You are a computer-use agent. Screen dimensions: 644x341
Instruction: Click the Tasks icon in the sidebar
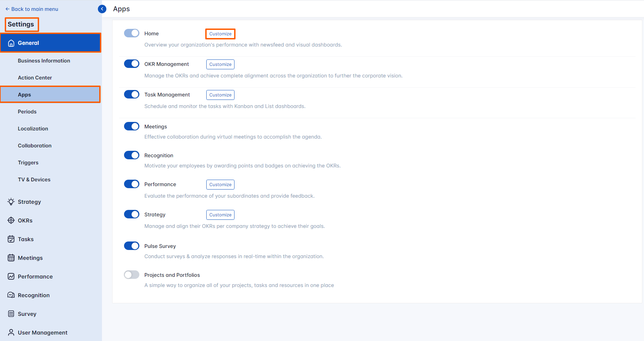pyautogui.click(x=11, y=239)
